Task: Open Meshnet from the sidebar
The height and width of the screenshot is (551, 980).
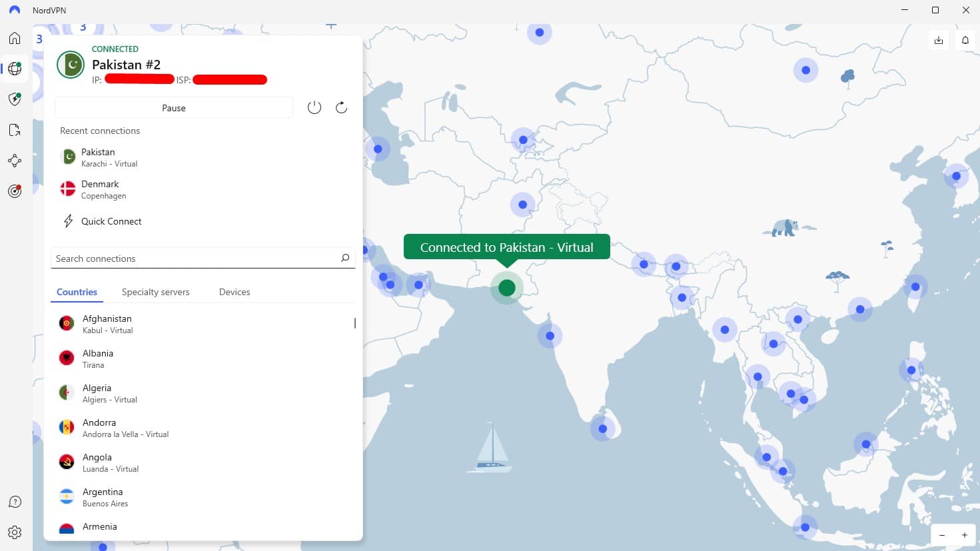Action: pos(14,161)
